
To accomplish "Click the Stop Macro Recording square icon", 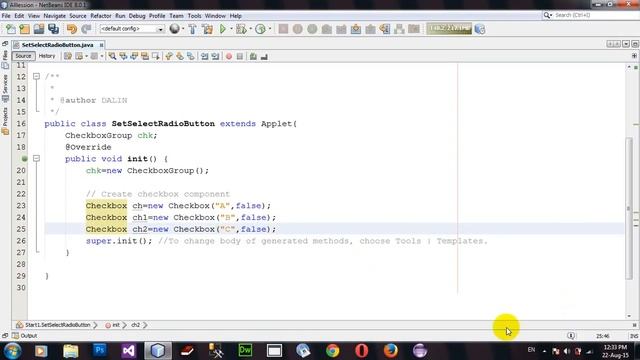I will tap(240, 56).
